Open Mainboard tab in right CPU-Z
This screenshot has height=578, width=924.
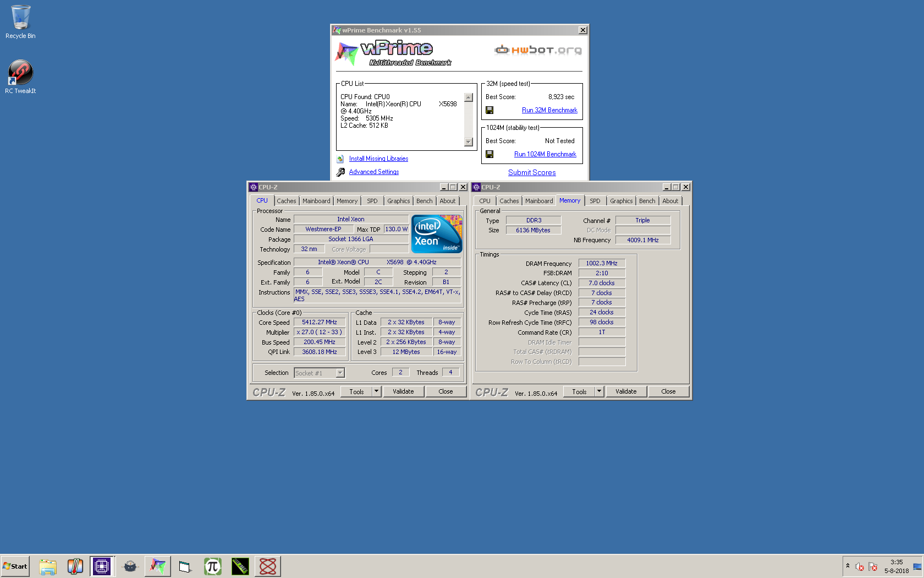539,201
